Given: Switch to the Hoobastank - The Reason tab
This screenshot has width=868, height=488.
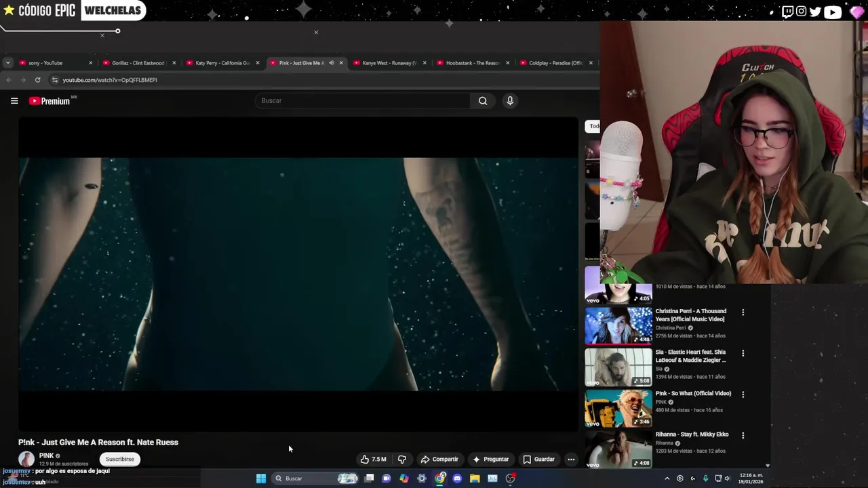Looking at the screenshot, I should click(x=473, y=63).
